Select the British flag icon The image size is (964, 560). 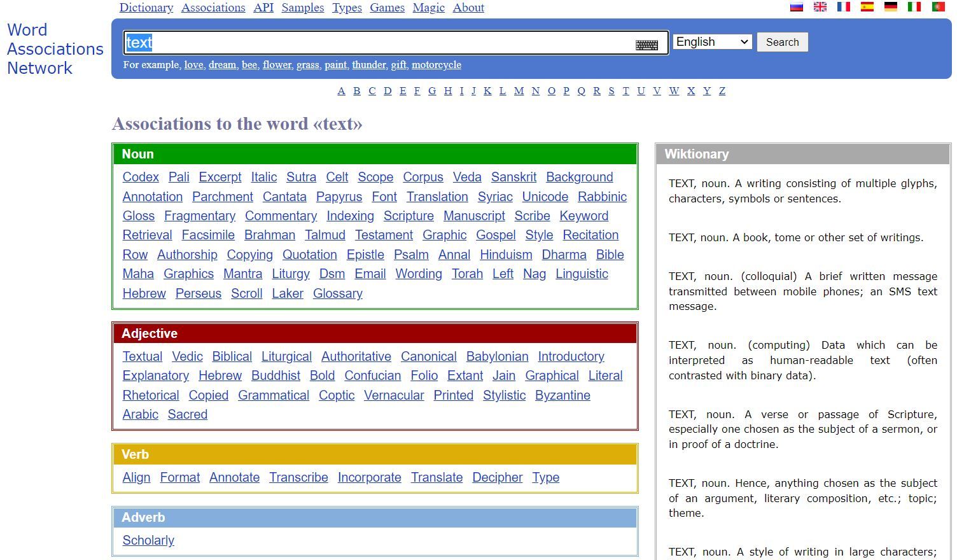pos(820,7)
